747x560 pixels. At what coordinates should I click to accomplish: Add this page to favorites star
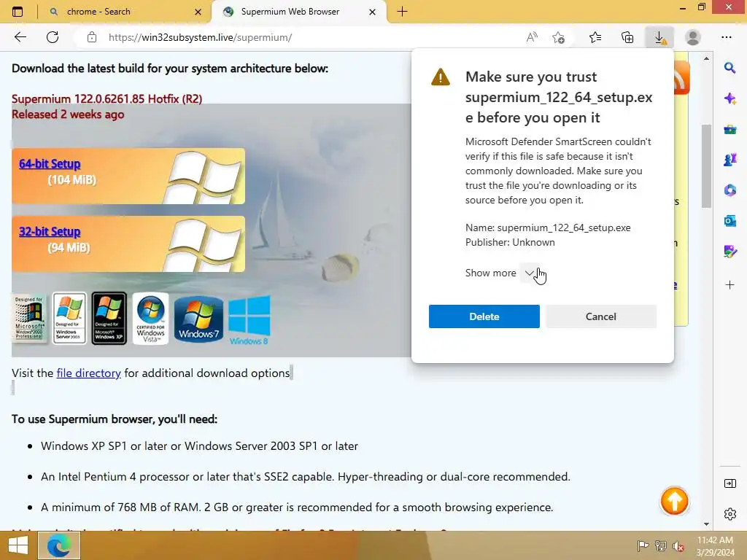tap(558, 37)
